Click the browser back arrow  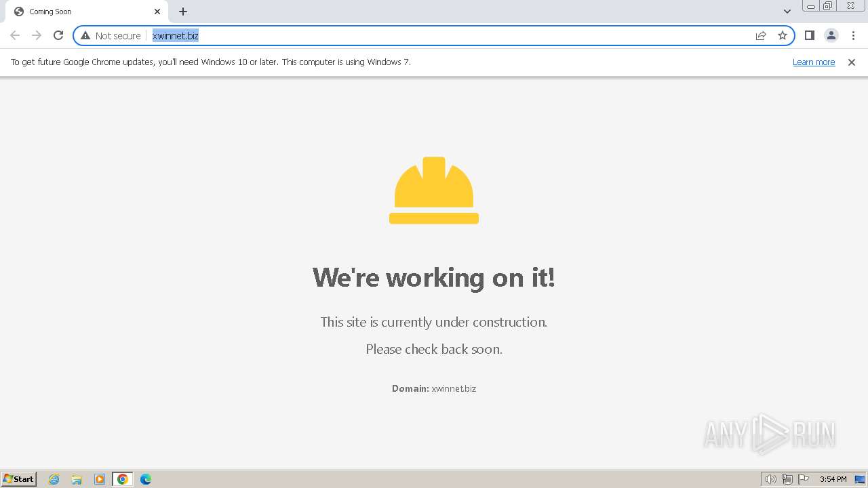(15, 35)
